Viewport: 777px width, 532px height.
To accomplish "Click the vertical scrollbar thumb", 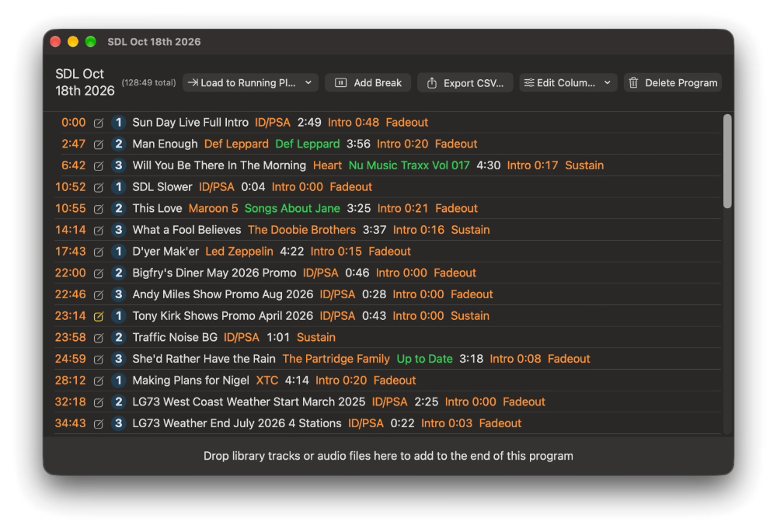I will (x=727, y=161).
